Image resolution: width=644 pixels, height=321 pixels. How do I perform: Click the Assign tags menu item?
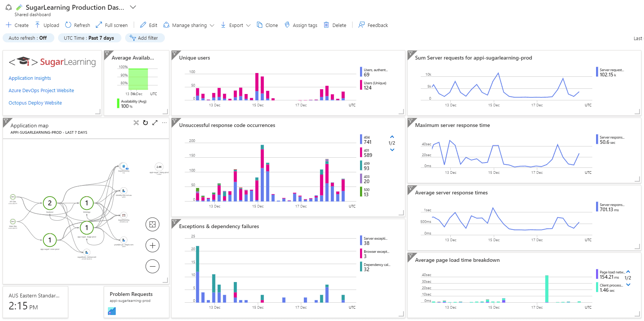301,25
